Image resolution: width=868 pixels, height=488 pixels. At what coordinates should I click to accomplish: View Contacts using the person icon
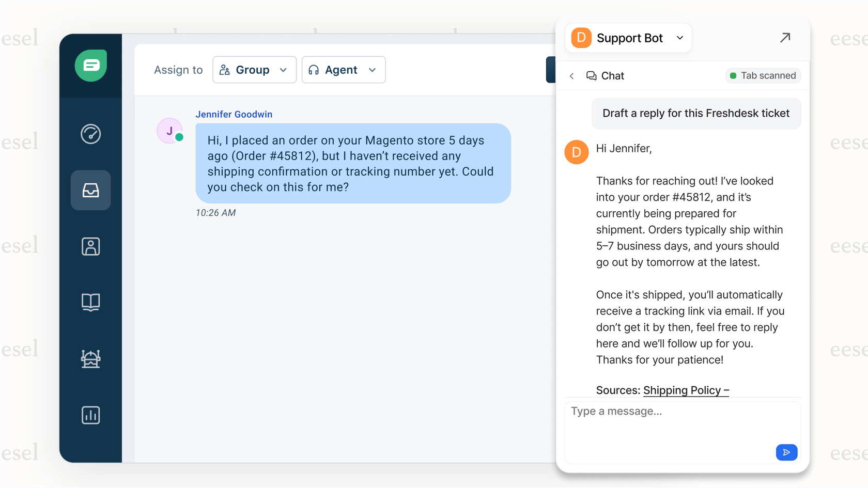pos(90,246)
